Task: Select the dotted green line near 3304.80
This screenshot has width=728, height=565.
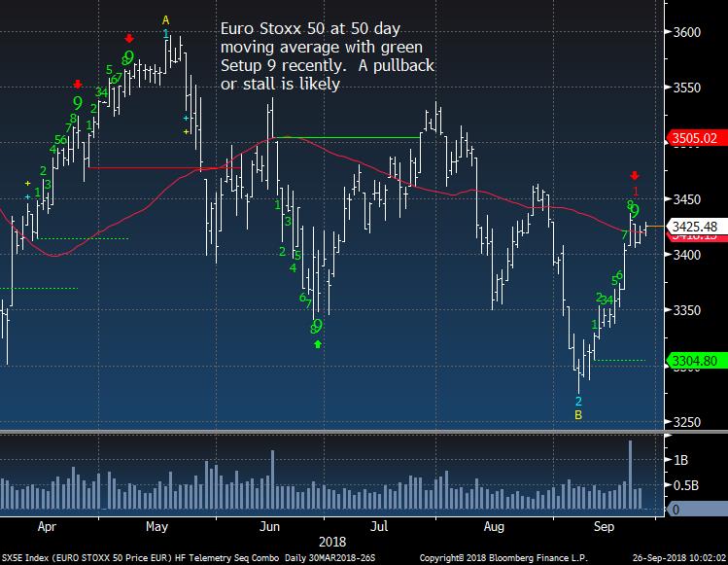Action: point(620,360)
